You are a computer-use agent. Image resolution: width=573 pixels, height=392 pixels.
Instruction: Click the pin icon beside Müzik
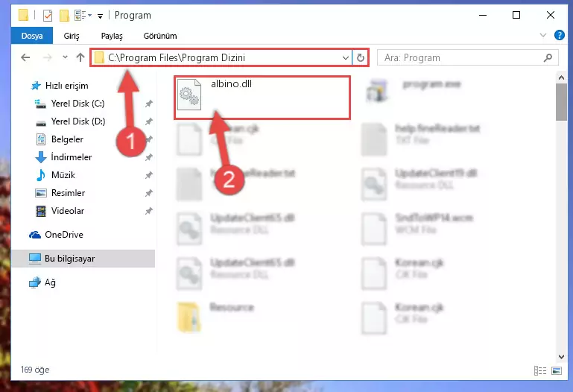click(148, 175)
